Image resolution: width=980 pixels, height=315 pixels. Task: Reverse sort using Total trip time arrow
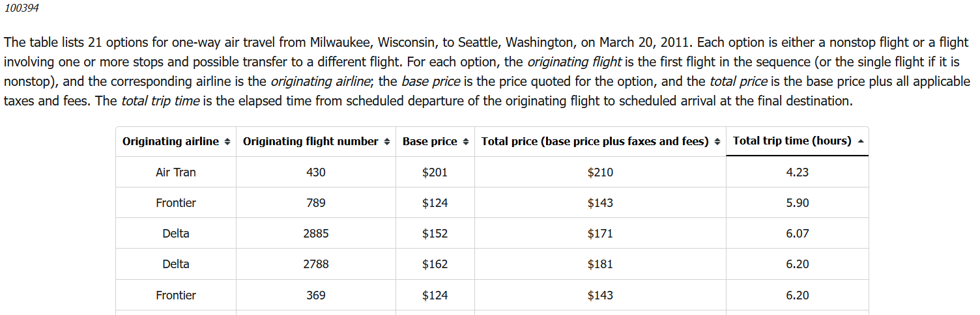[859, 141]
